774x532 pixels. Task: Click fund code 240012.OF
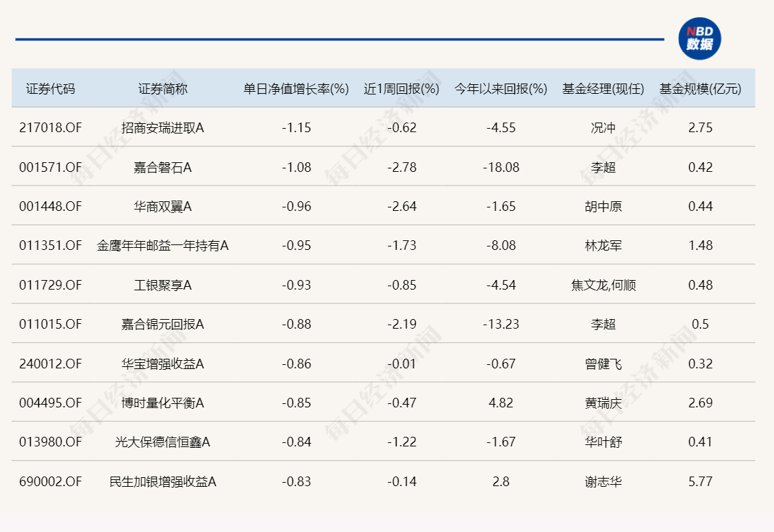(x=51, y=364)
